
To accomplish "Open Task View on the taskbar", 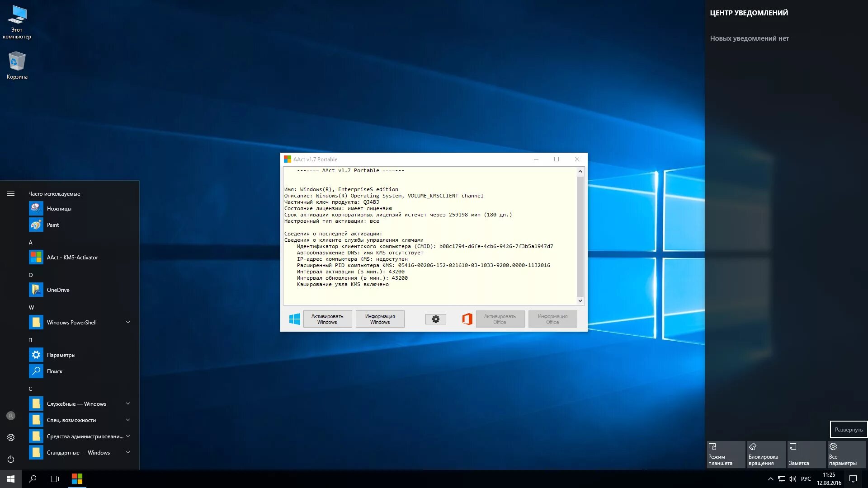I will click(x=54, y=479).
